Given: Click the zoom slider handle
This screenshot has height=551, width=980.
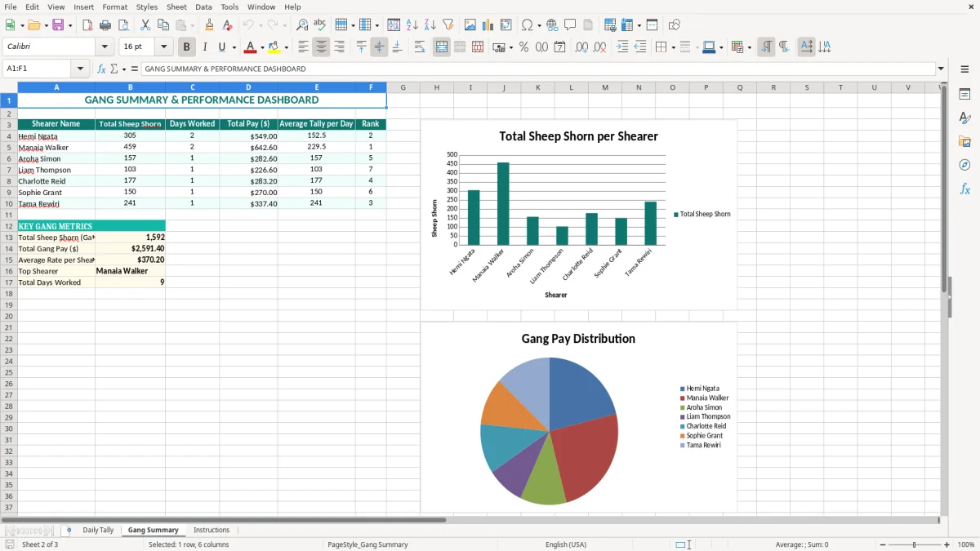Looking at the screenshot, I should pyautogui.click(x=915, y=544).
